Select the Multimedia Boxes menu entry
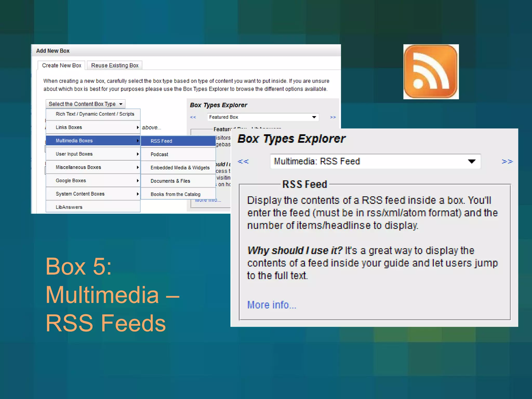The height and width of the screenshot is (399, 532). pos(93,141)
